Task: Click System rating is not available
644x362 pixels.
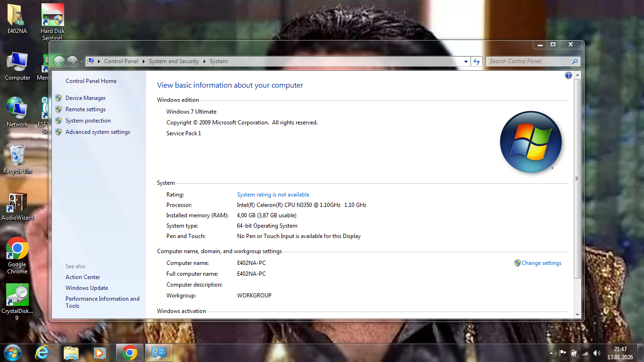Action: 273,195
